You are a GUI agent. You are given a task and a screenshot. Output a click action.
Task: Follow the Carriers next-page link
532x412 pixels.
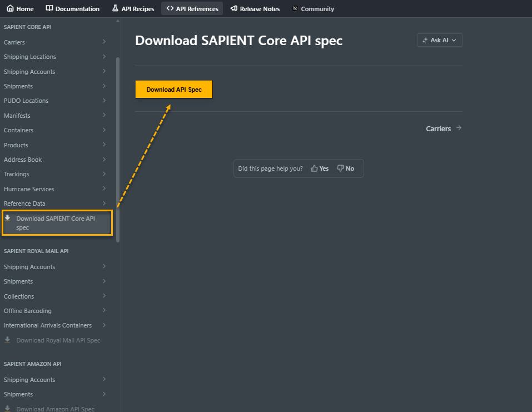(444, 128)
